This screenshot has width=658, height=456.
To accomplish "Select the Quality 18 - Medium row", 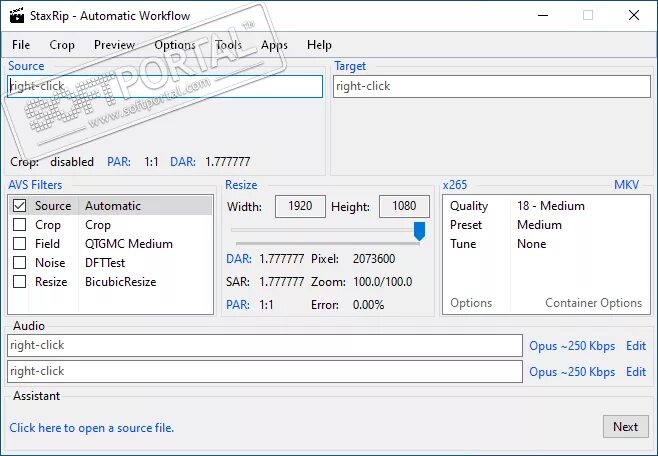I will 546,206.
